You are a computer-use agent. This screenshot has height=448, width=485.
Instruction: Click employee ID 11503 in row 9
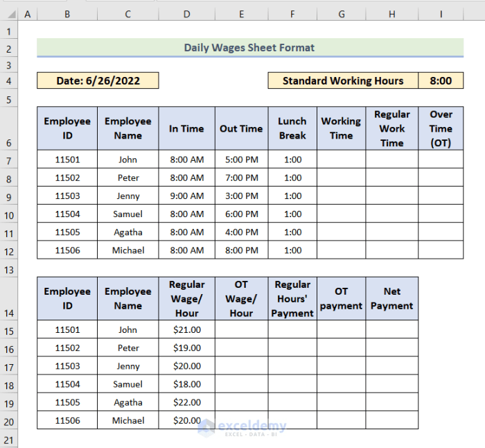(x=67, y=196)
